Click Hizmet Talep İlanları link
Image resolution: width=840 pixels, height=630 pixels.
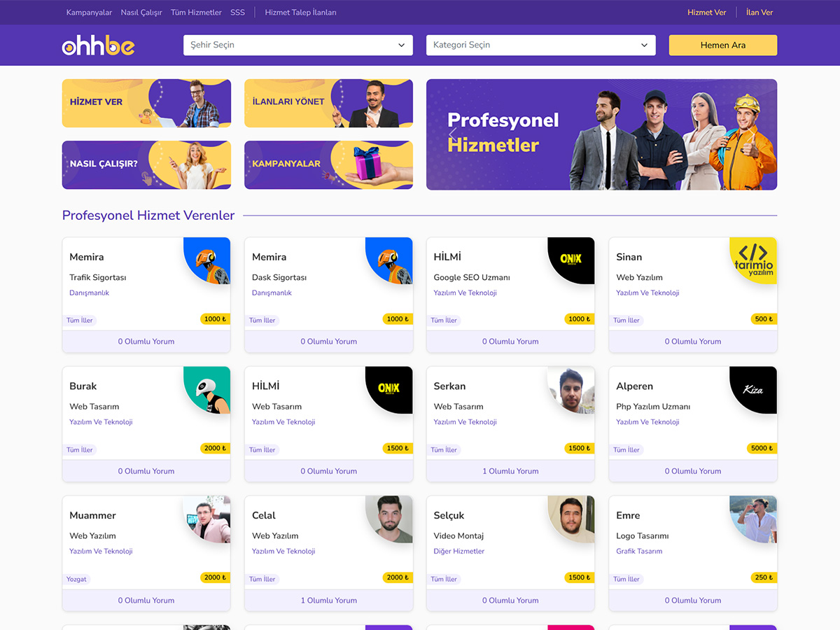point(300,13)
